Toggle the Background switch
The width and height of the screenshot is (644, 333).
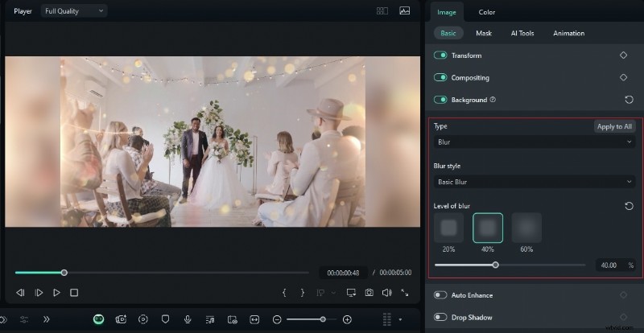(x=440, y=100)
